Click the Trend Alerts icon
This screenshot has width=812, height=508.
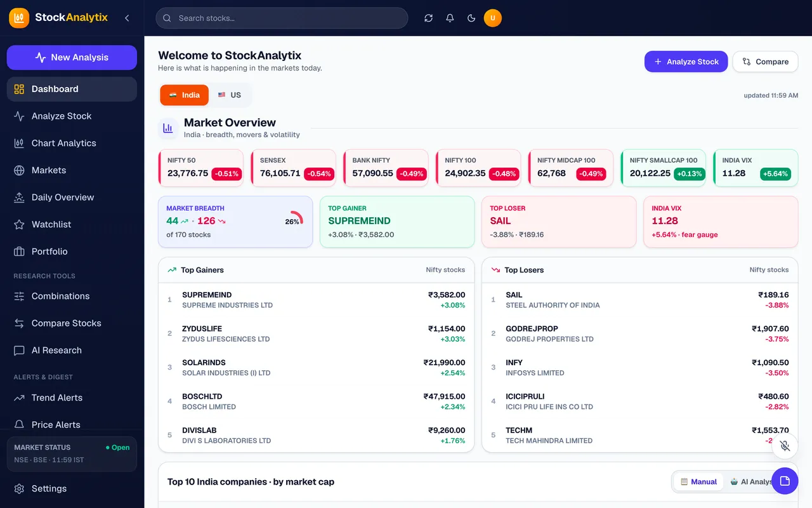19,398
